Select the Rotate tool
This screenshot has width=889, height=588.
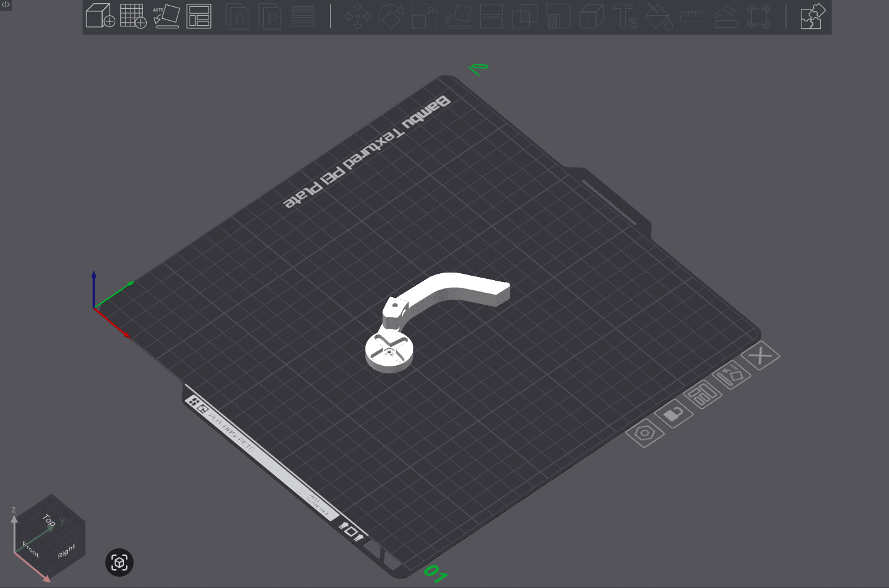click(x=391, y=17)
